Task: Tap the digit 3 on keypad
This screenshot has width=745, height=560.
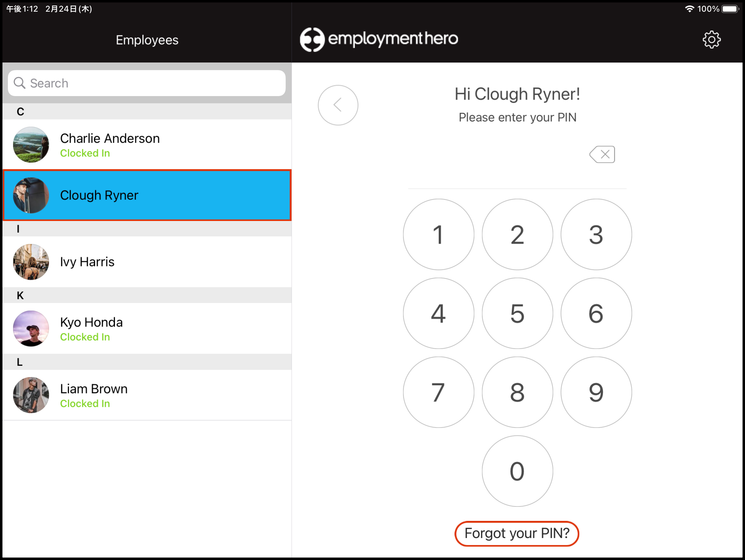Action: 596,235
